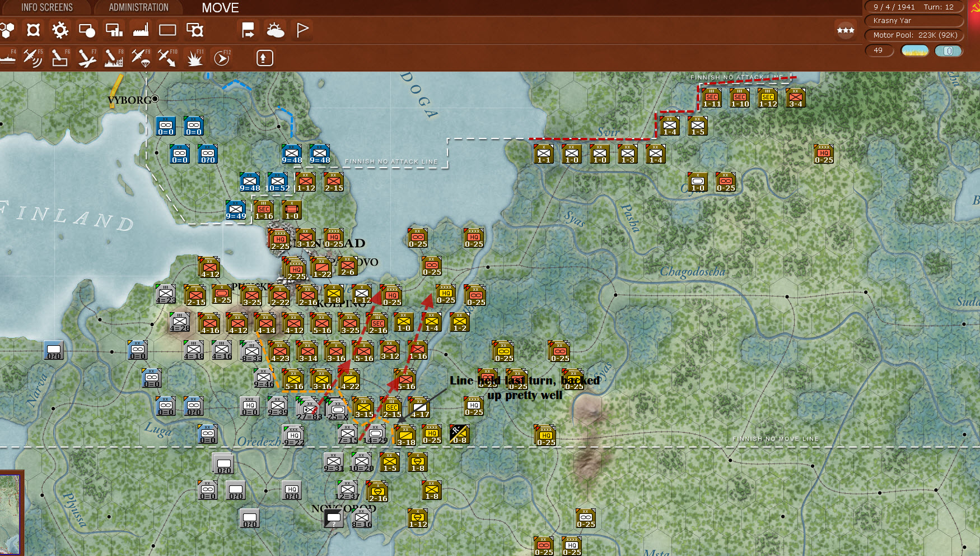Select the German unit labeled 8=16
This screenshot has width=980, height=556.
point(362,518)
